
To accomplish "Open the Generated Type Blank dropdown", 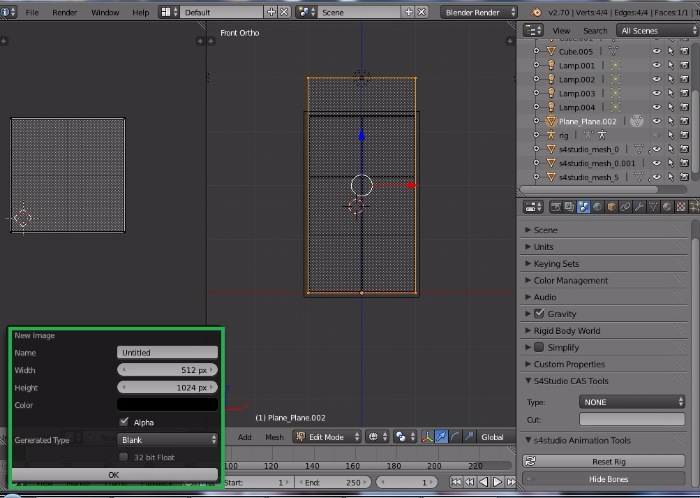I will [167, 439].
